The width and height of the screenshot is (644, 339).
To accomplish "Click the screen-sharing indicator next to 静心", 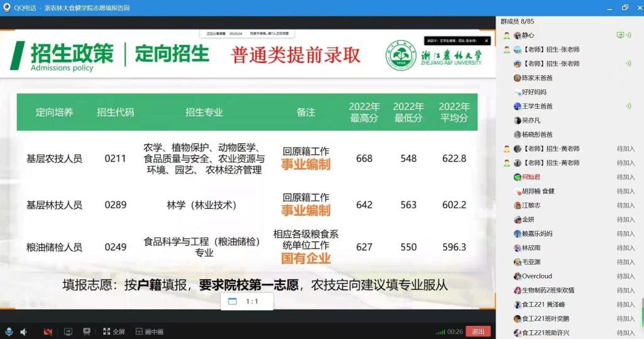I will [x=620, y=35].
